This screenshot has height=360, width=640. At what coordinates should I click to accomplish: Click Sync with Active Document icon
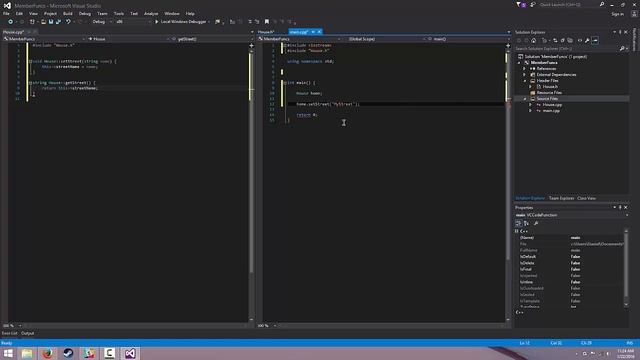point(555,40)
